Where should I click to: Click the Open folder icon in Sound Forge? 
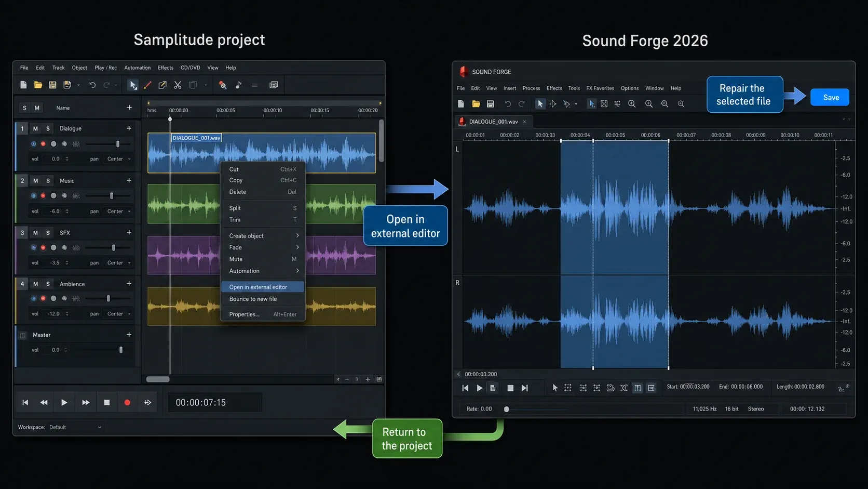pyautogui.click(x=476, y=104)
